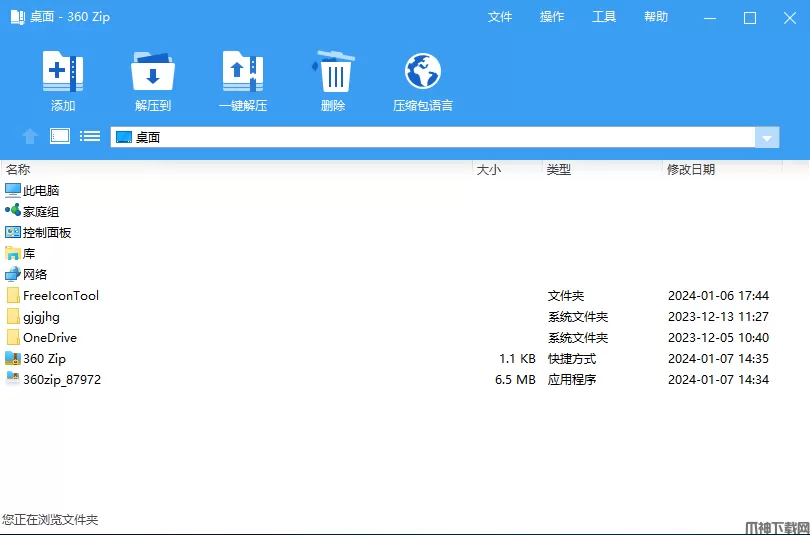
Task: Click the 360 Zip app logo in title bar
Action: (x=18, y=17)
